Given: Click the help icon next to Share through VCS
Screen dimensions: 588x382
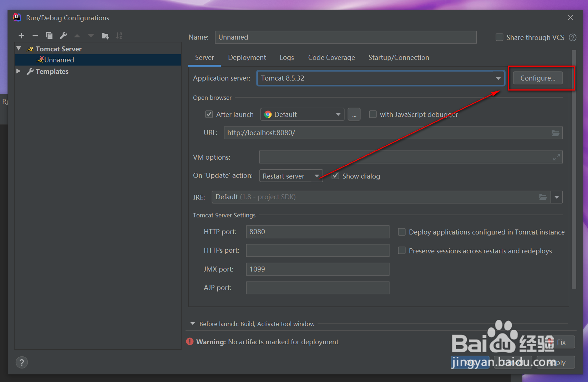Looking at the screenshot, I should point(573,37).
